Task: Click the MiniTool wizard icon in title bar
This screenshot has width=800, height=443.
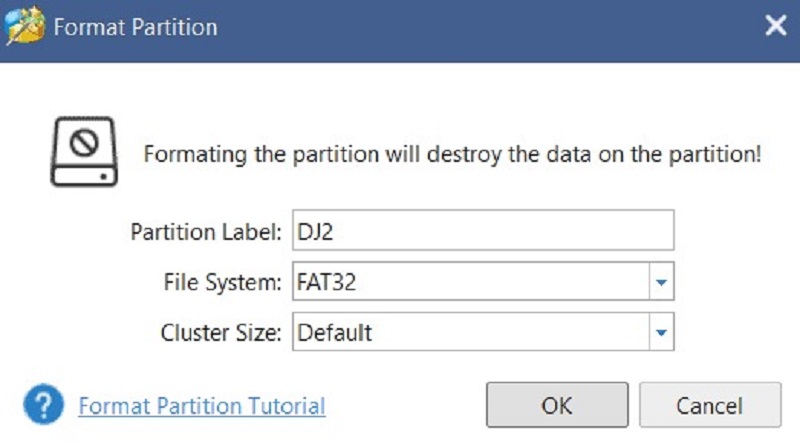Action: [x=23, y=27]
